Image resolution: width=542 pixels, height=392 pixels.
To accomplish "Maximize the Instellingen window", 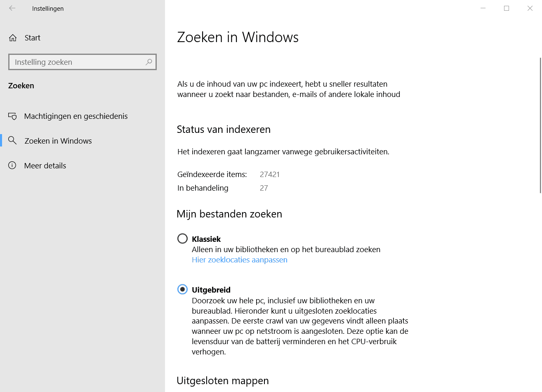I will click(x=507, y=8).
